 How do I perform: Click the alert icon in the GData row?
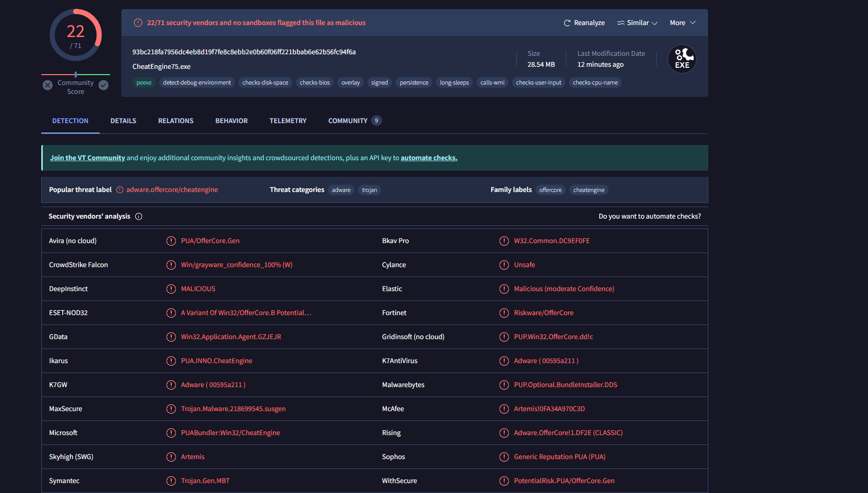[x=171, y=337]
